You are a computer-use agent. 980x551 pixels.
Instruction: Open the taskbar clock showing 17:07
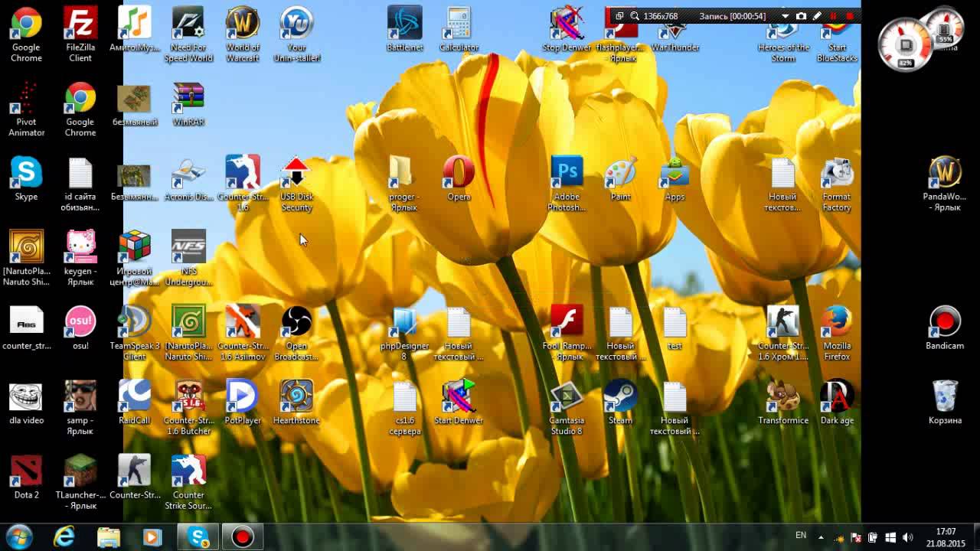point(946,537)
